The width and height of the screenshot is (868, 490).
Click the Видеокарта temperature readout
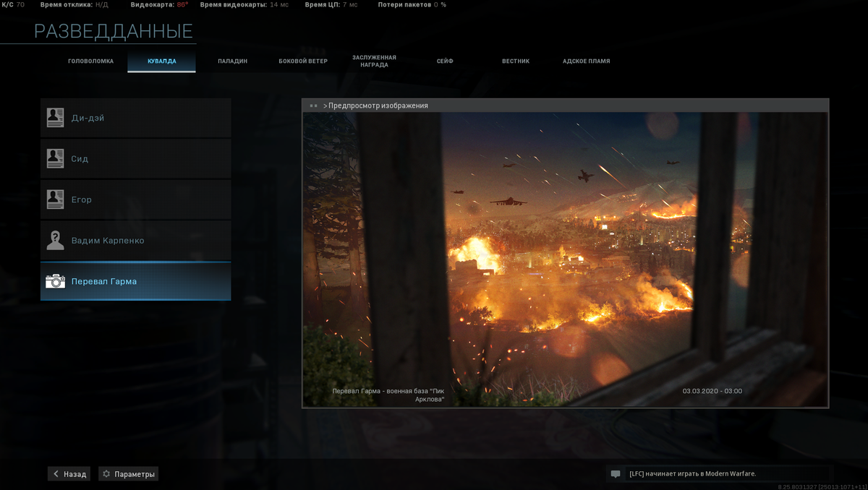pos(159,4)
